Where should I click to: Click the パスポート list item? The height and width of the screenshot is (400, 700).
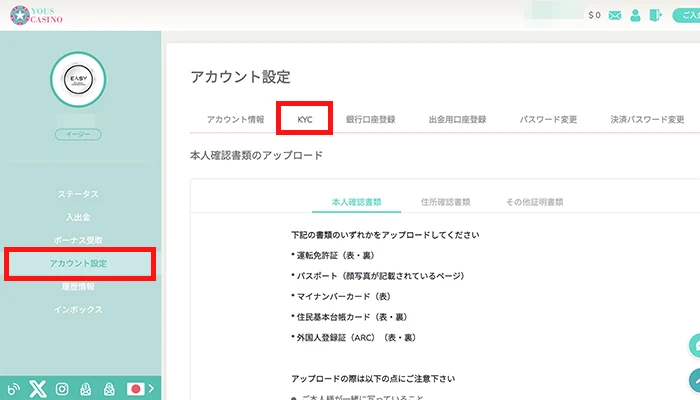click(x=380, y=276)
